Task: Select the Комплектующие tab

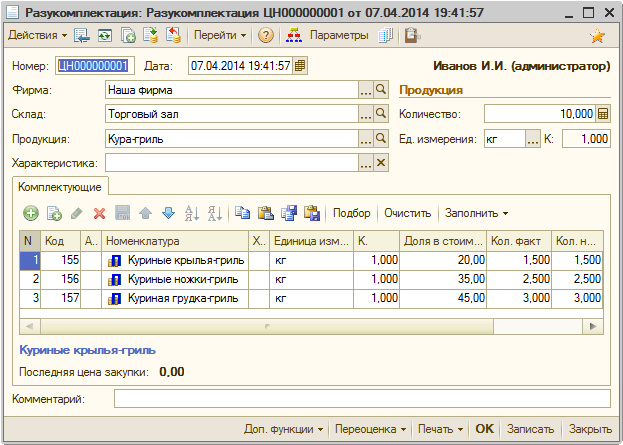Action: point(59,187)
